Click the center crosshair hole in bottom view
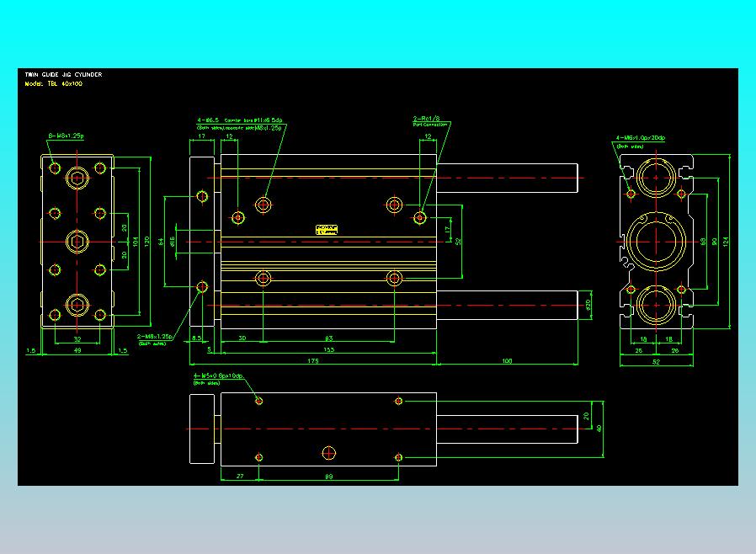 point(328,452)
